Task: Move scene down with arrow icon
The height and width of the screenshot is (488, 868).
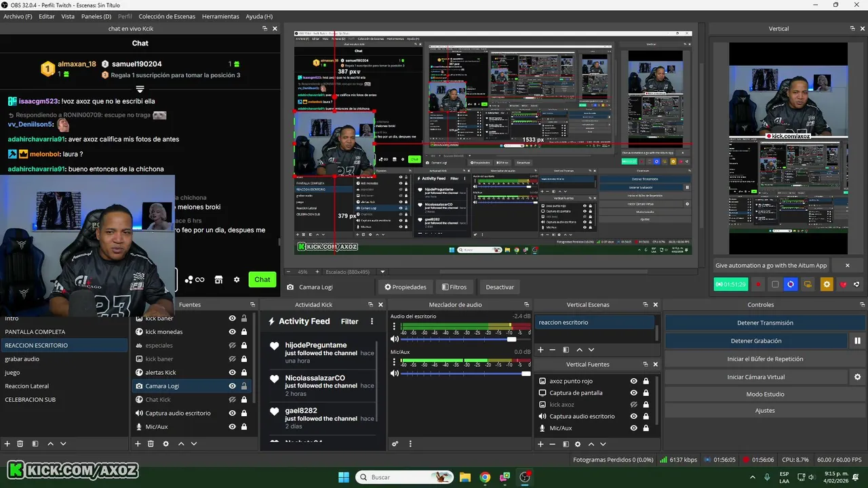Action: pyautogui.click(x=63, y=444)
